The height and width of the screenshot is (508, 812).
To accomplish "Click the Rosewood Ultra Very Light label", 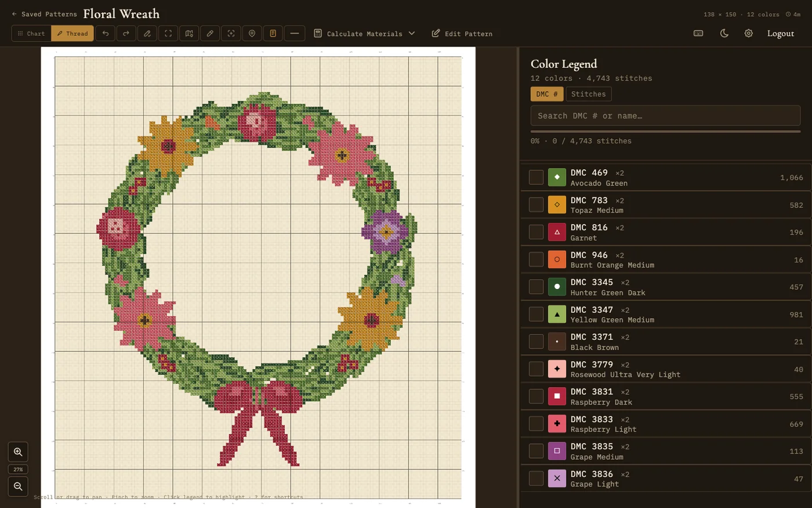I will [625, 374].
